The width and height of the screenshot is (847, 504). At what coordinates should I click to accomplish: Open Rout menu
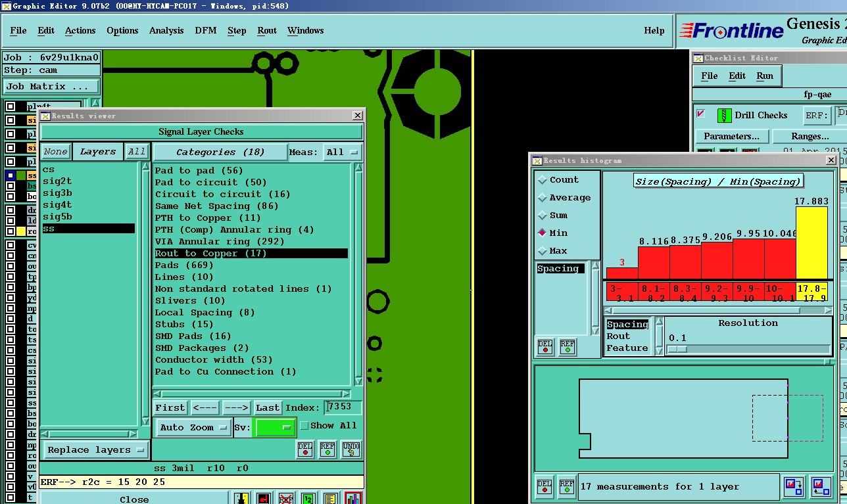pyautogui.click(x=267, y=30)
